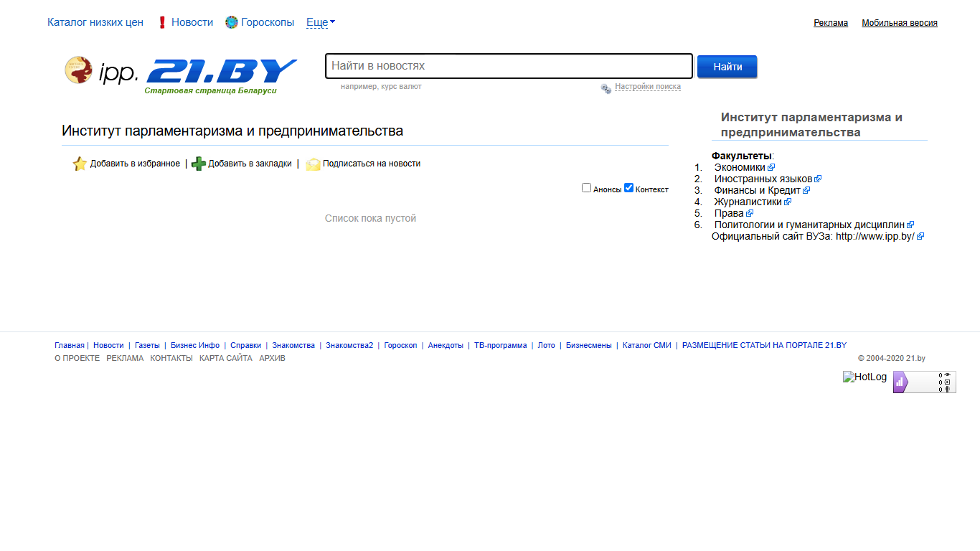Screen dimensions: 980x551
Task: Open Справки footer link
Action: point(245,345)
